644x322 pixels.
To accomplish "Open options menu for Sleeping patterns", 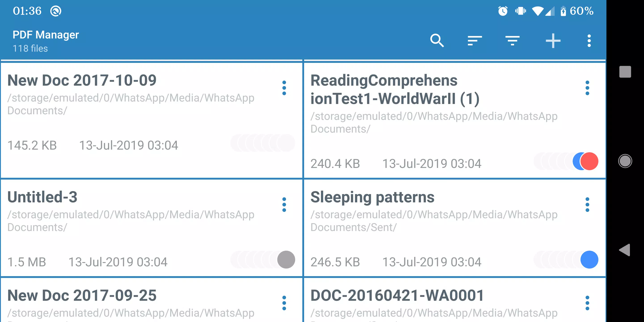I will point(587,205).
